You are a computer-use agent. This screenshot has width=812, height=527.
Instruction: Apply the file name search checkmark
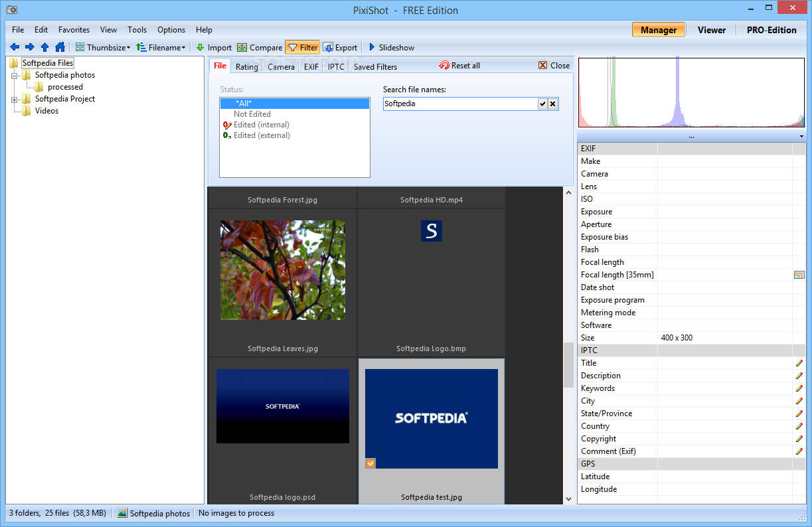(x=542, y=104)
